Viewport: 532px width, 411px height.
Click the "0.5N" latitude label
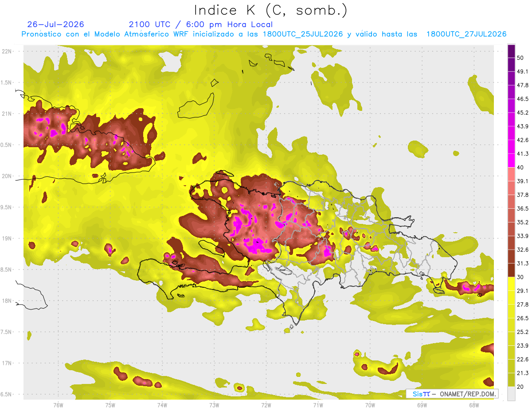pyautogui.click(x=7, y=145)
